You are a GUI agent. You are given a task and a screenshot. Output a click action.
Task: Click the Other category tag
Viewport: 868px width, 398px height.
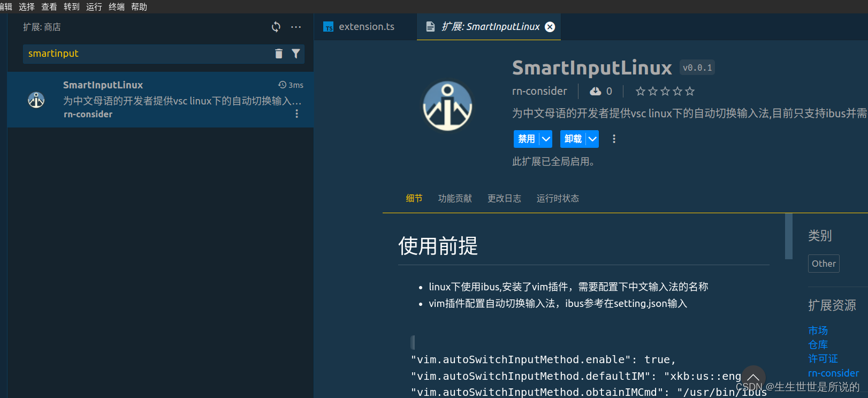click(x=824, y=264)
